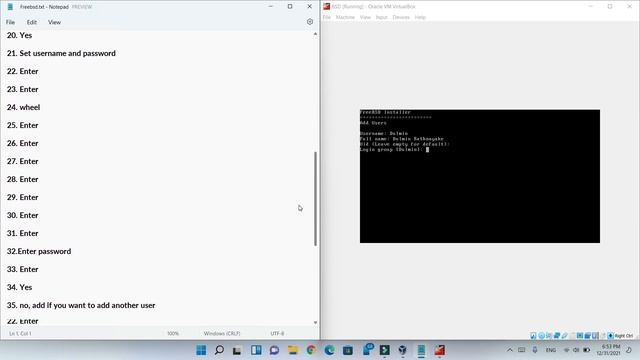Open the Widgets panel icon
The height and width of the screenshot is (360, 640).
[256, 350]
